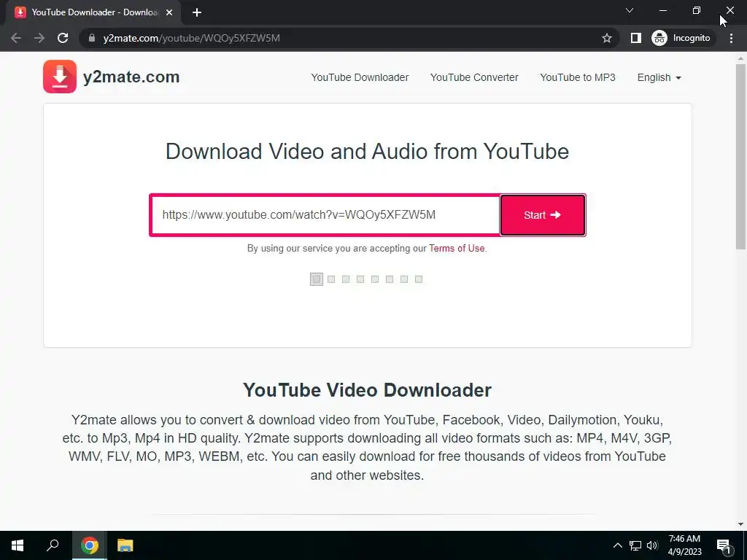
Task: Click the y2mate red download logo icon
Action: [x=60, y=76]
